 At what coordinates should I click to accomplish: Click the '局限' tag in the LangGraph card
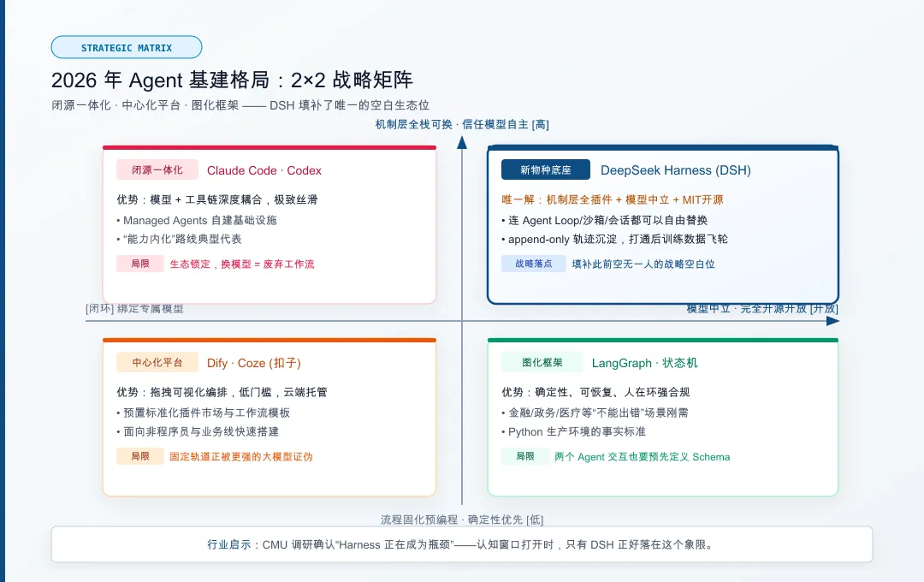(x=525, y=456)
